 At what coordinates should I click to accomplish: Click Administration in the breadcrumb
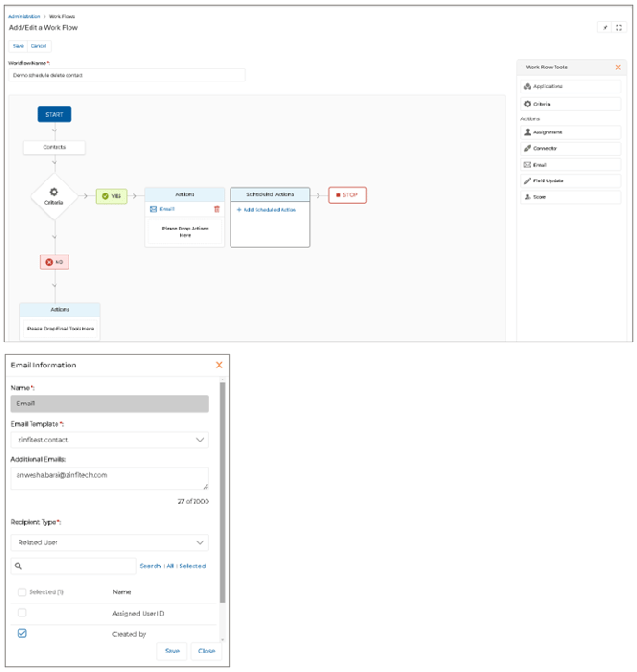coord(25,17)
